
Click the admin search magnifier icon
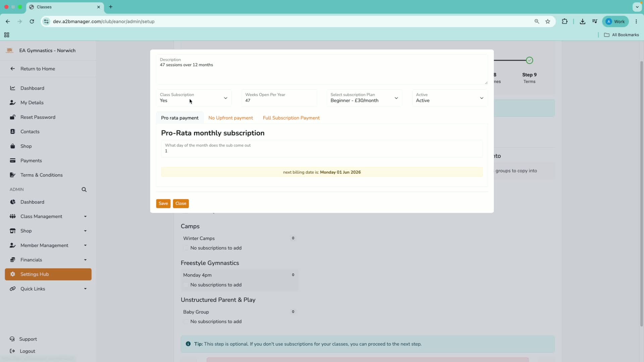point(84,190)
